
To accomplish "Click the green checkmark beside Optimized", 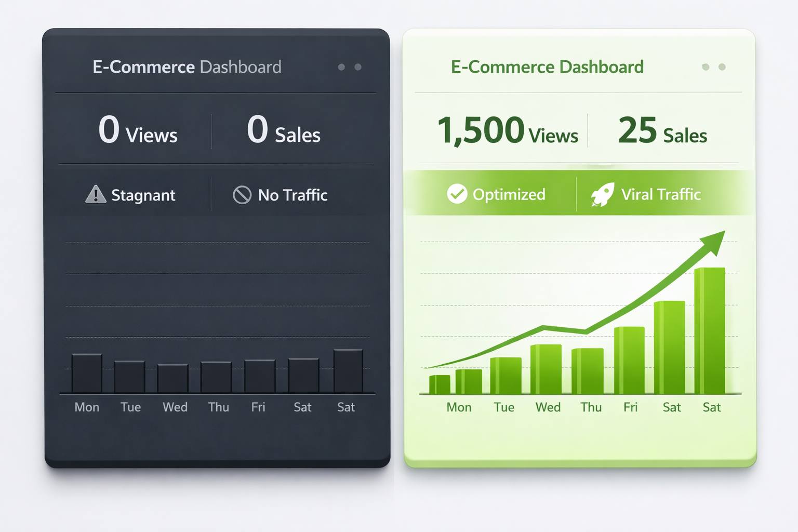I will pyautogui.click(x=457, y=194).
